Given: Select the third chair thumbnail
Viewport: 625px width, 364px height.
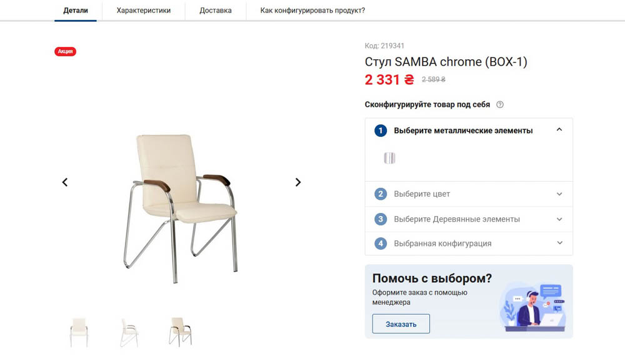Looking at the screenshot, I should (180, 332).
